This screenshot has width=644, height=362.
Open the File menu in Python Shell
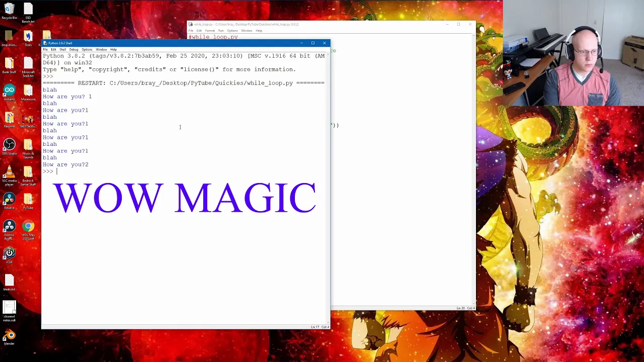pos(45,49)
